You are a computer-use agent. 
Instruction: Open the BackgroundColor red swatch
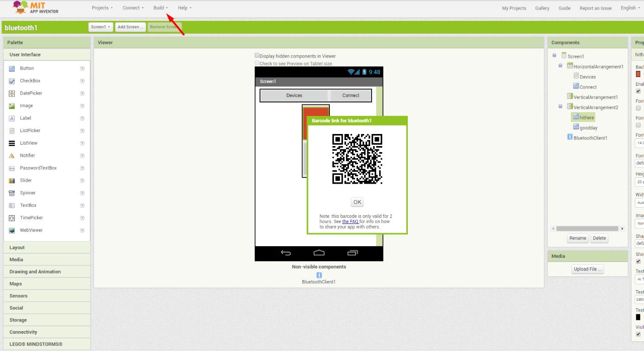pyautogui.click(x=638, y=74)
